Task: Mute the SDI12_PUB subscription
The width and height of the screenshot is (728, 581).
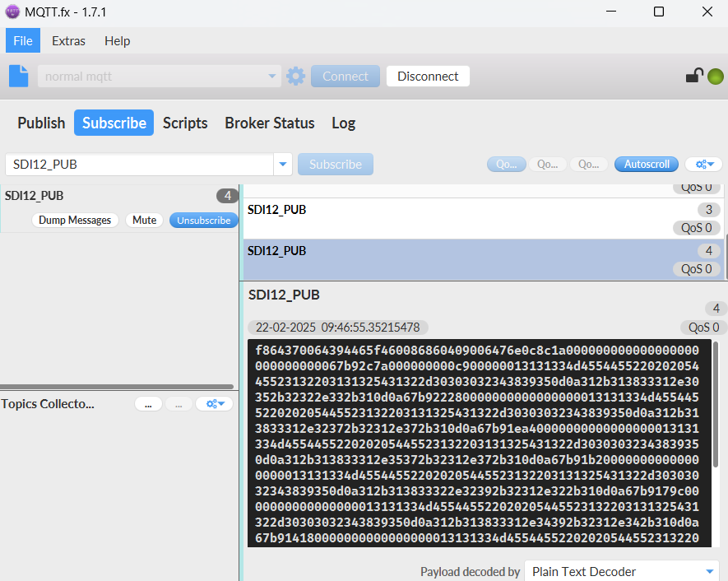Action: [145, 220]
